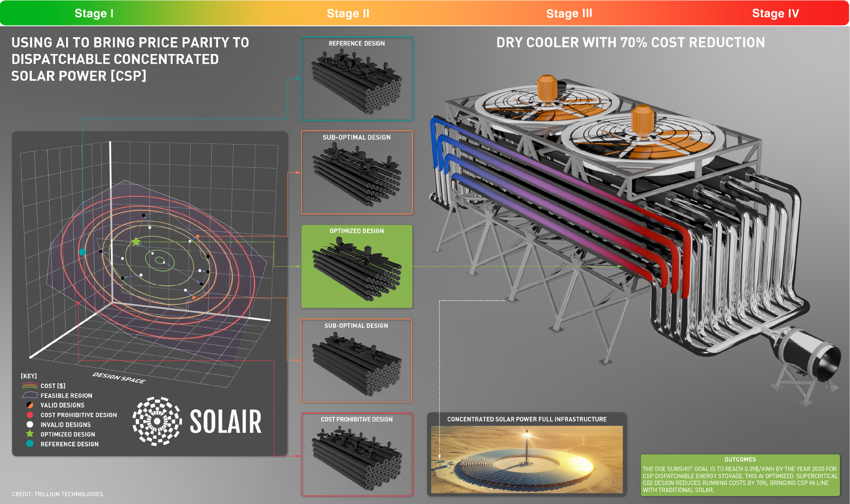Viewport: 850px width, 504px height.
Task: Click the Stage II label
Action: pos(348,13)
